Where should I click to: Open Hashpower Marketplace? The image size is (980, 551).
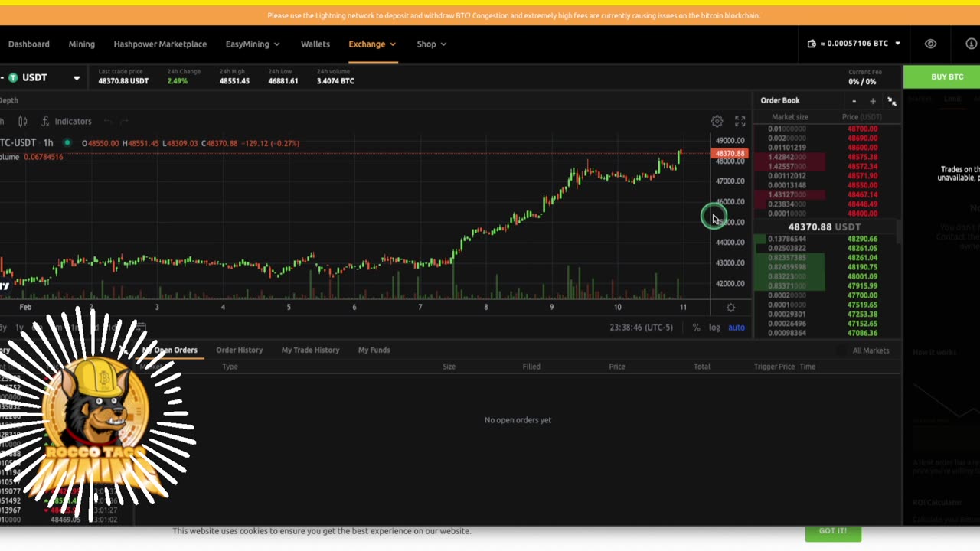(x=160, y=44)
